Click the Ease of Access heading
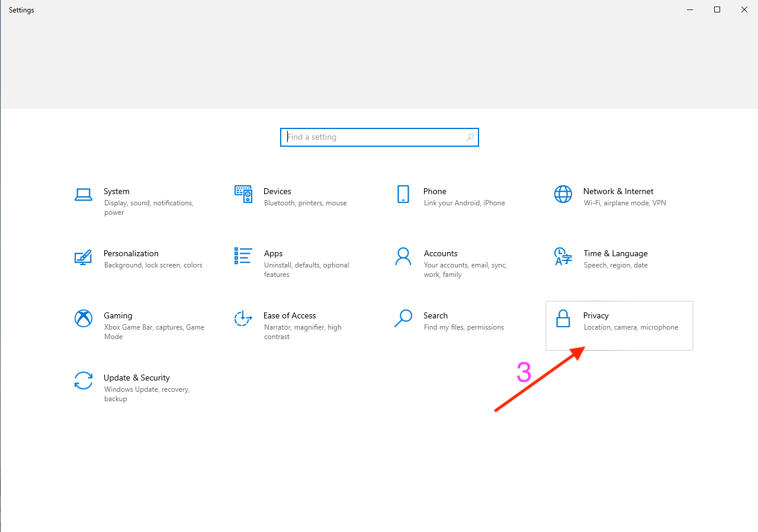This screenshot has height=532, width=758. tap(290, 315)
